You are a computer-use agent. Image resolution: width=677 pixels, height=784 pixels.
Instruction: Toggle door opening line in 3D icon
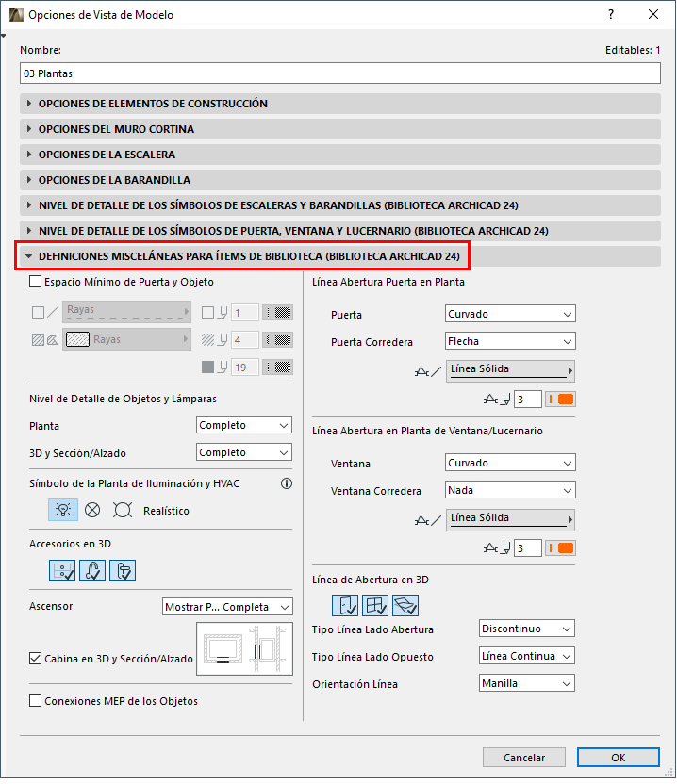coord(345,606)
